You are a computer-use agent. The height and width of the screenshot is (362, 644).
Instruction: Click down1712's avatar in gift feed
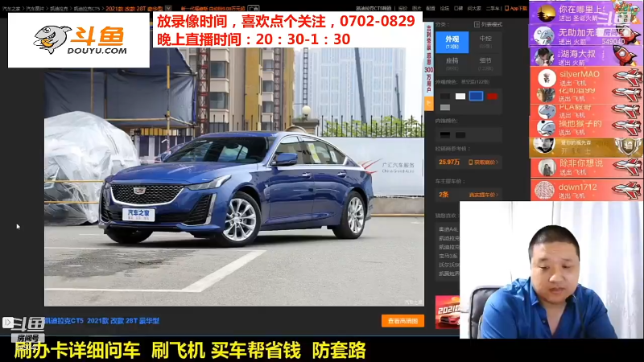(545, 191)
